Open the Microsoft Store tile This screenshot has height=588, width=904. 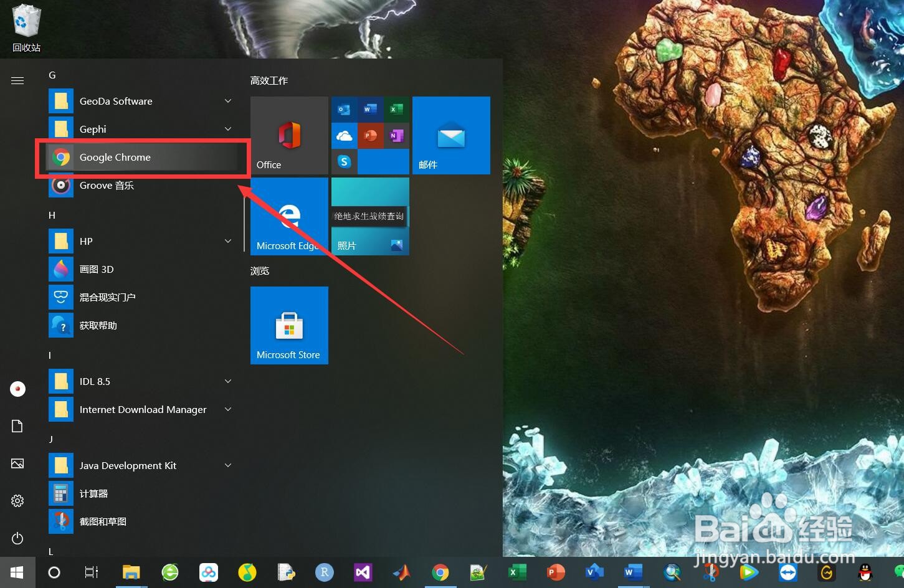click(289, 325)
